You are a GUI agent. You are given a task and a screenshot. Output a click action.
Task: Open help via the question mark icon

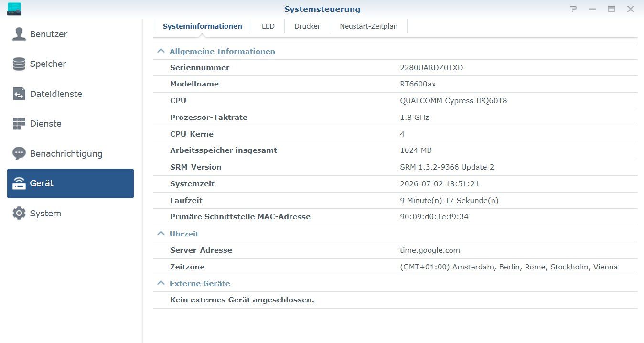[x=574, y=9]
